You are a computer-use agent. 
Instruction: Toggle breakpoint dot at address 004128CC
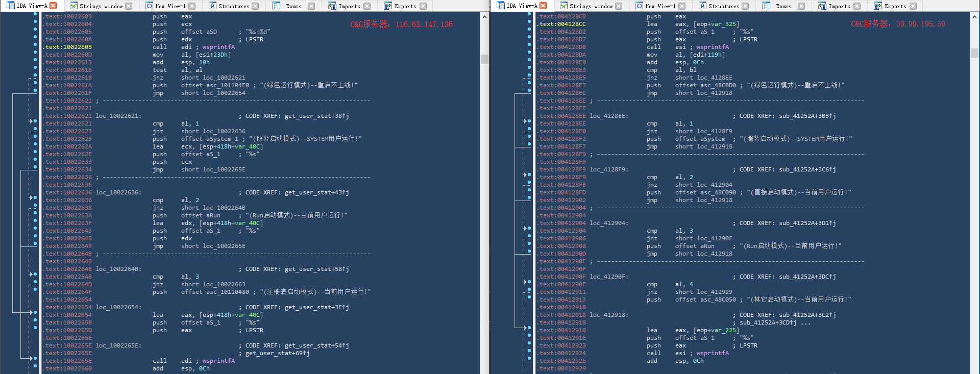click(529, 24)
